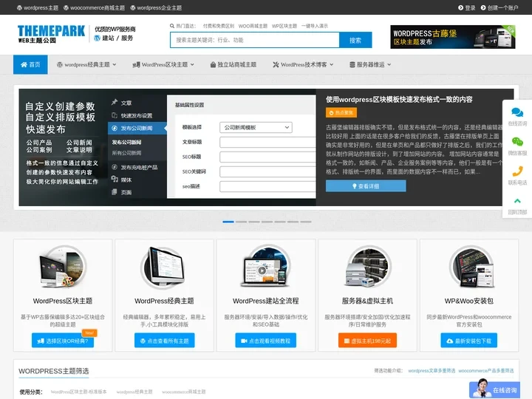Image resolution: width=532 pixels, height=399 pixels.
Task: Click the shopping bag icon in 独立站商城主题
Action: click(x=213, y=64)
